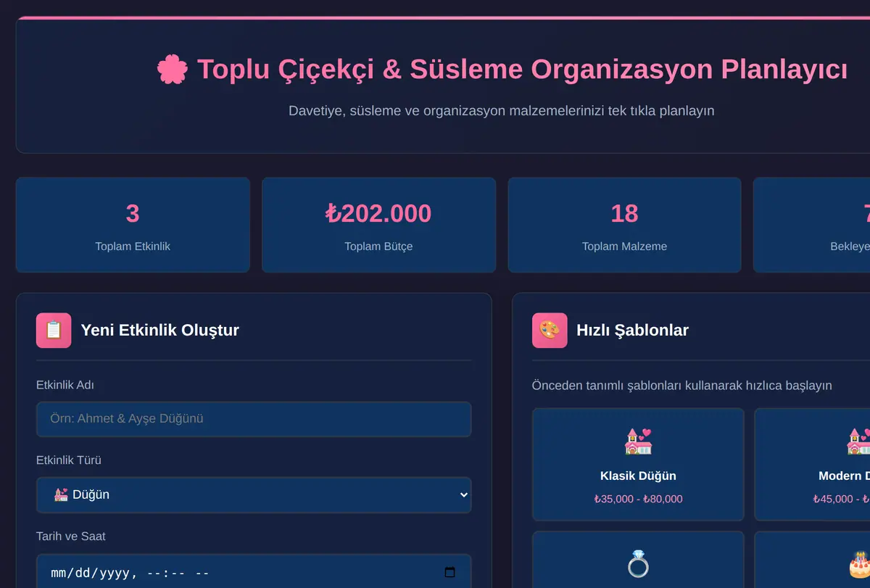Image resolution: width=870 pixels, height=588 pixels.
Task: Click the Tarih ve Saat date-time field
Action: pyautogui.click(x=254, y=572)
